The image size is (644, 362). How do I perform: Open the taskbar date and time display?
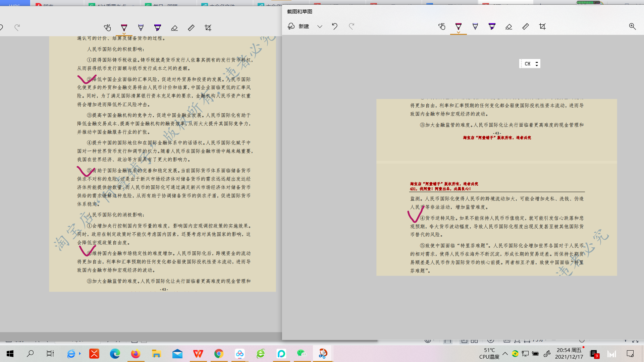[x=569, y=354]
